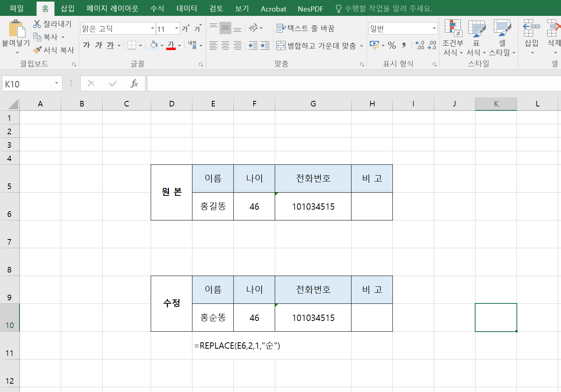
Task: Open the font (글꼴) dialog launcher
Action: [x=201, y=64]
